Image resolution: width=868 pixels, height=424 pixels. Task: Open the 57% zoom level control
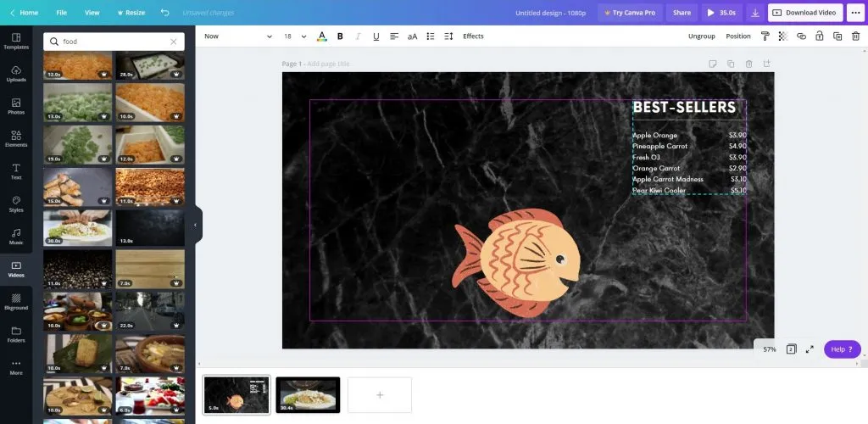coord(770,349)
